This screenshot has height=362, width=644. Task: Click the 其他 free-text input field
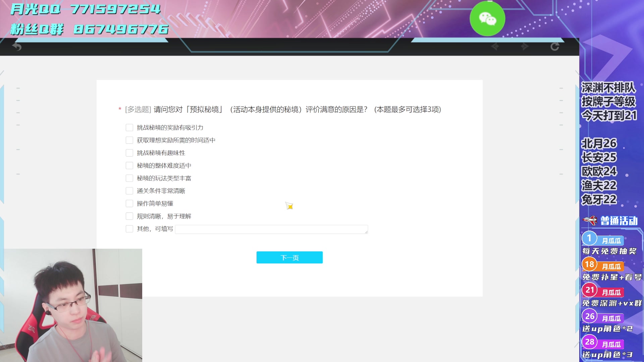pyautogui.click(x=271, y=229)
